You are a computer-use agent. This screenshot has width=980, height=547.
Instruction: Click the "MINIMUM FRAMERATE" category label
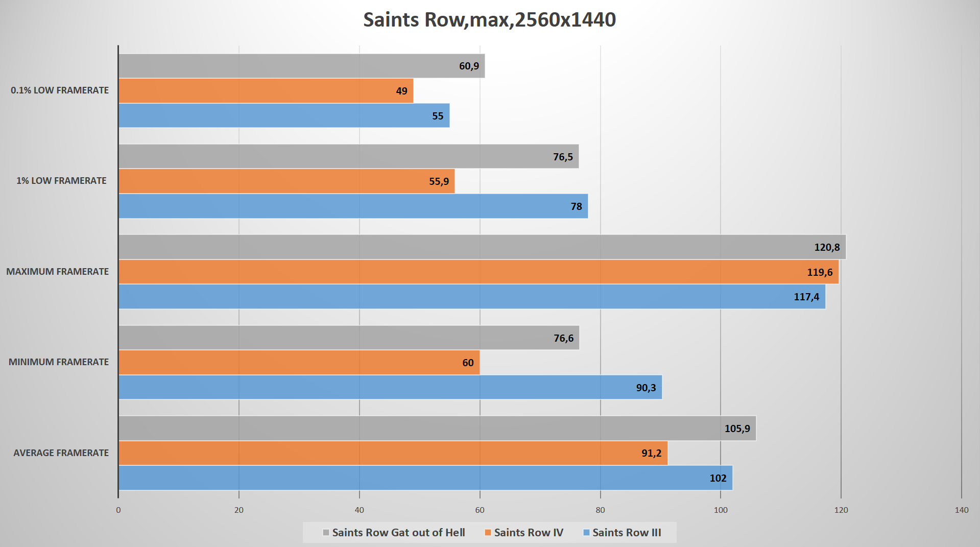pyautogui.click(x=59, y=362)
